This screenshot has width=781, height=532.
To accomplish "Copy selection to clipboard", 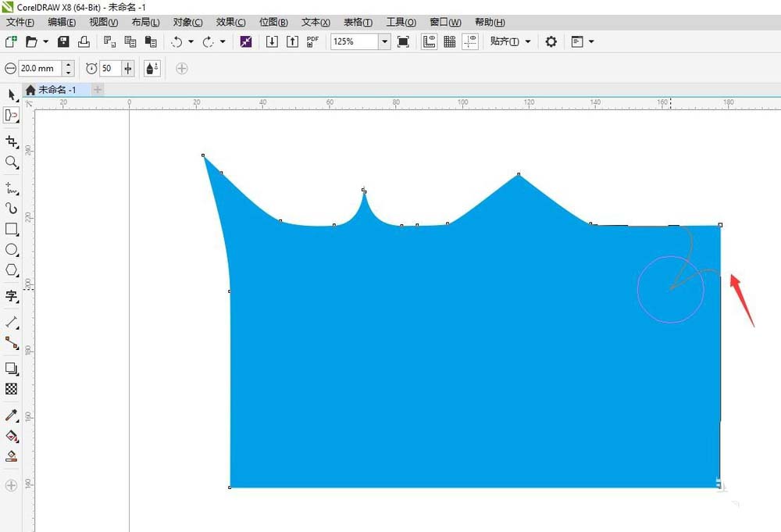I will tap(130, 41).
